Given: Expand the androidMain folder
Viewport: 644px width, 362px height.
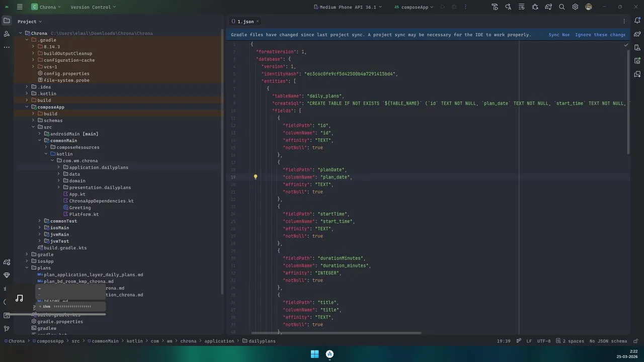Looking at the screenshot, I should coord(40,134).
